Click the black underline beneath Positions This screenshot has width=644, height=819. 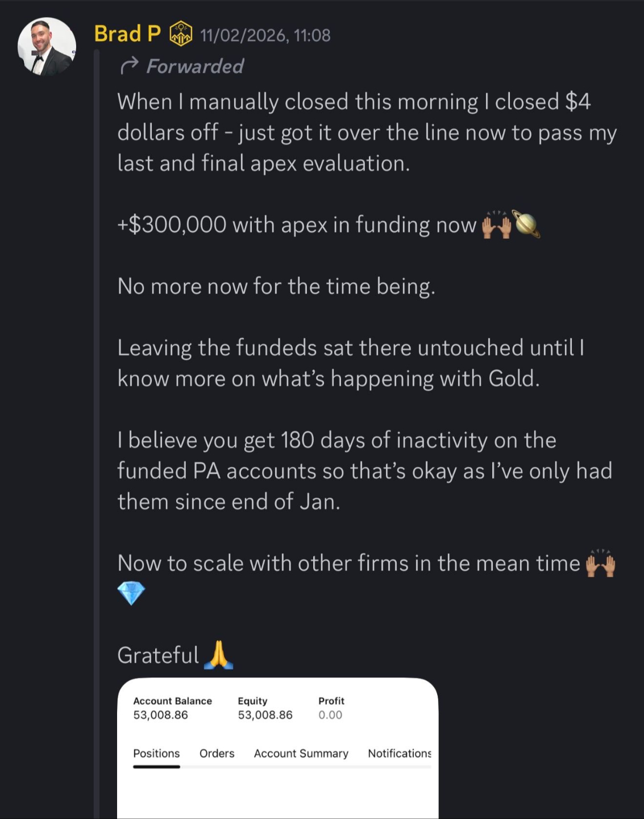156,767
